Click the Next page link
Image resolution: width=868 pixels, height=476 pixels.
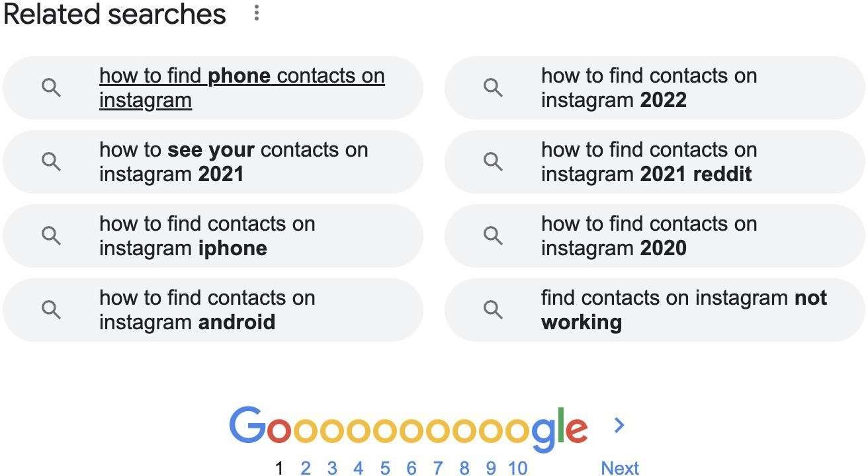[619, 468]
